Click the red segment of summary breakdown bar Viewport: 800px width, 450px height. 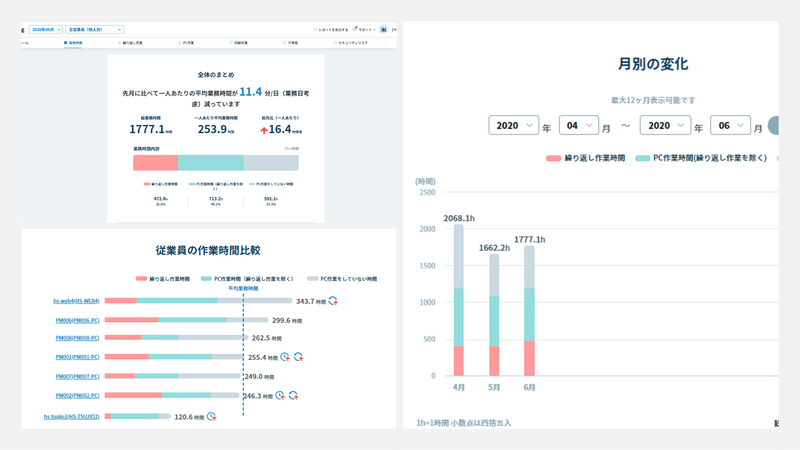155,163
